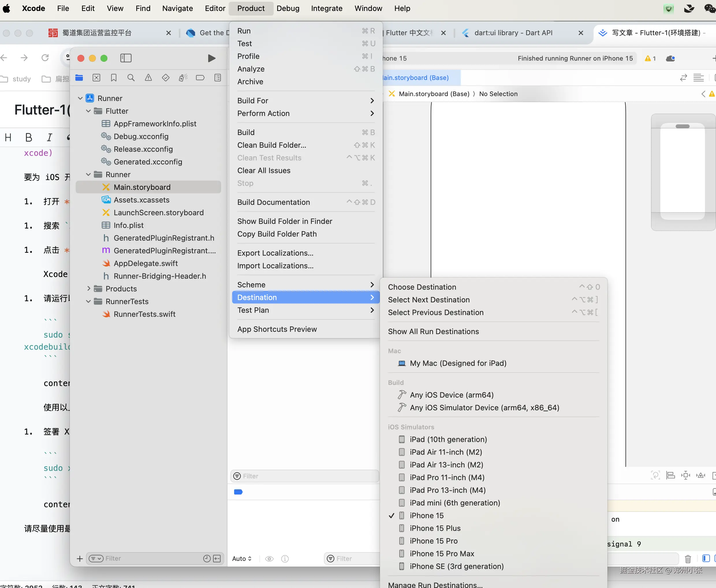This screenshot has width=716, height=588.
Task: Open the Bookmark navigator icon
Action: 113,78
